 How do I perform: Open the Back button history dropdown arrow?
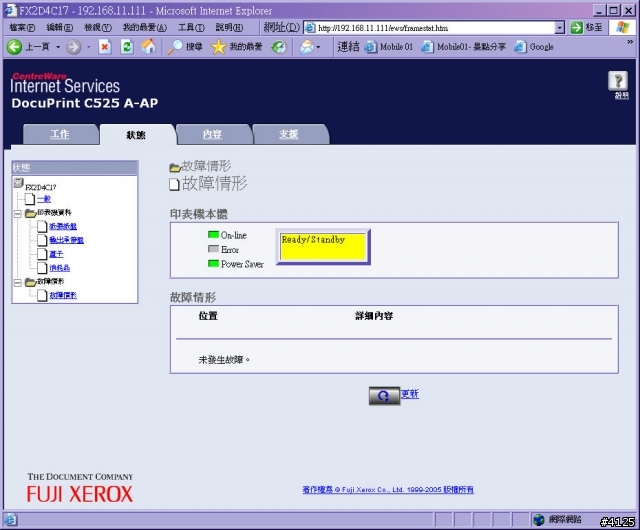pos(58,47)
